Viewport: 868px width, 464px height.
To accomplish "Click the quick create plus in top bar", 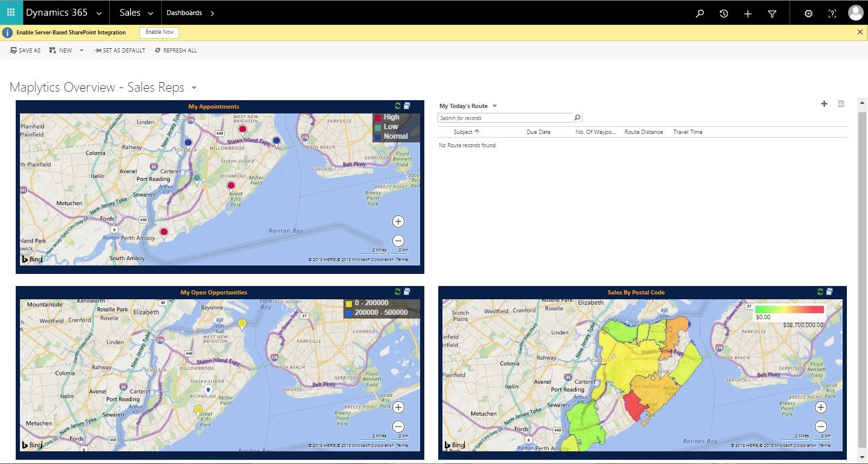I will 748,13.
